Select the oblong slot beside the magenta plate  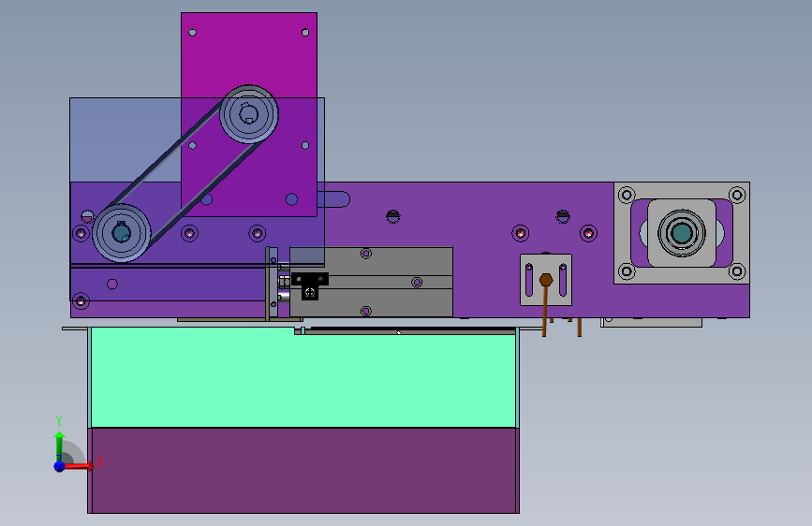pyautogui.click(x=334, y=199)
